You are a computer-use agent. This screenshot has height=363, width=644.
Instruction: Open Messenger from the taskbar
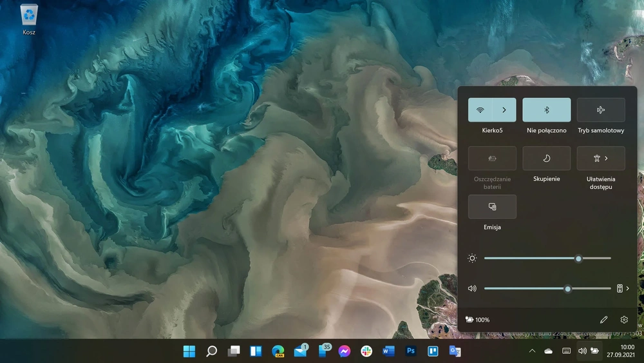click(x=344, y=351)
